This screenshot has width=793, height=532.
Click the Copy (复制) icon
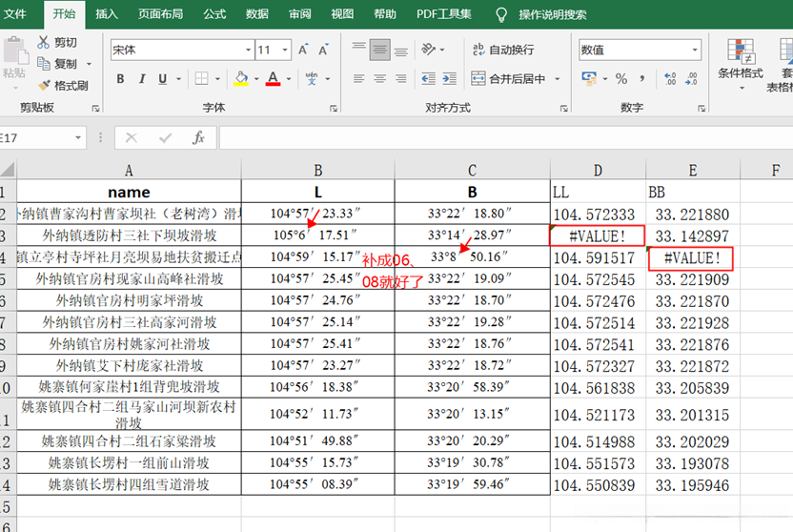tap(44, 64)
